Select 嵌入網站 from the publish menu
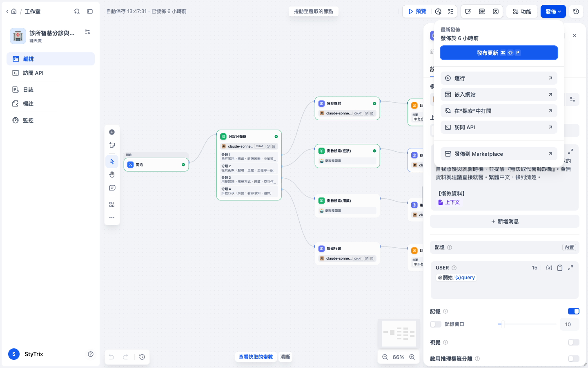This screenshot has height=368, width=588. coord(499,94)
